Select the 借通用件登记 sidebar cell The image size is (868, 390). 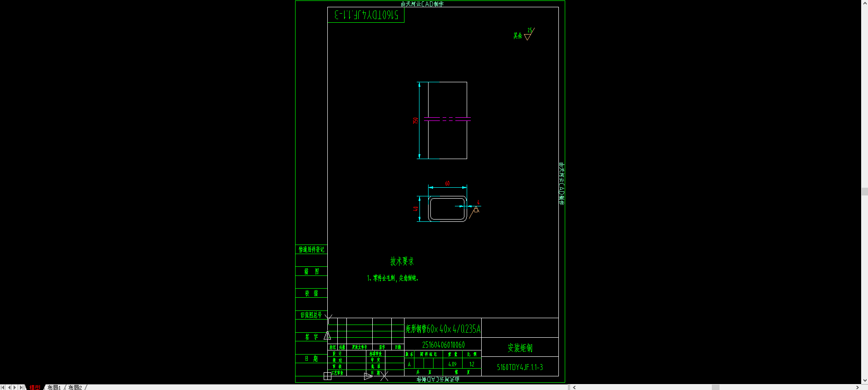coord(311,250)
